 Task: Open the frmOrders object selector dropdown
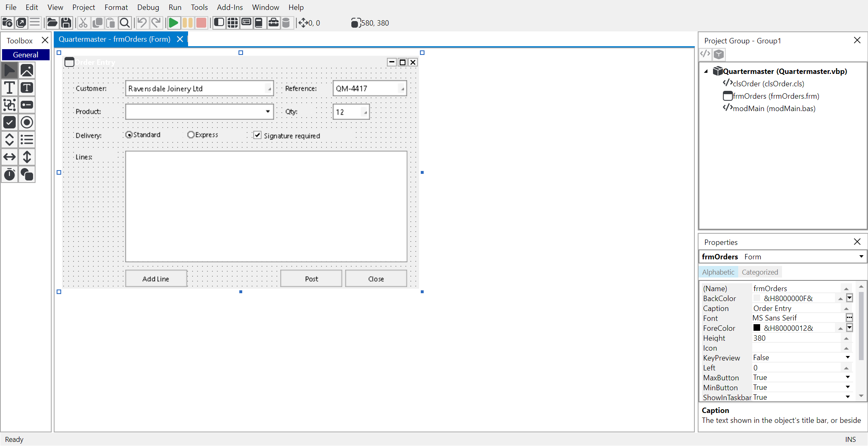pyautogui.click(x=861, y=256)
